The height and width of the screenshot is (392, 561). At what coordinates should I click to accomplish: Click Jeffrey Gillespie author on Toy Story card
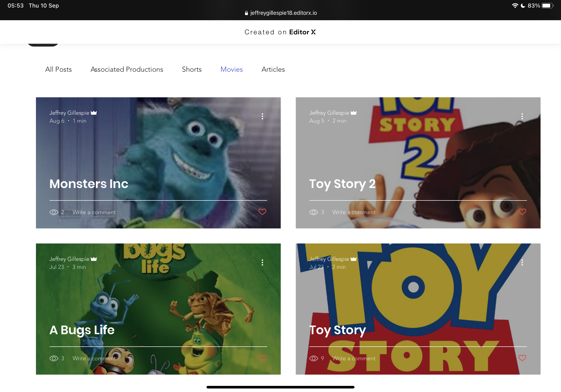tap(329, 259)
